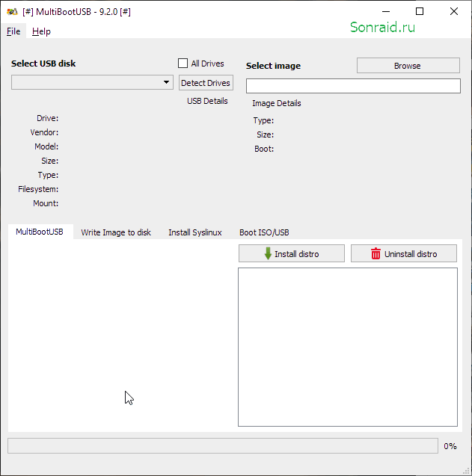Screen dimensions: 472x476
Task: Click the installed distros list box
Action: (x=348, y=347)
